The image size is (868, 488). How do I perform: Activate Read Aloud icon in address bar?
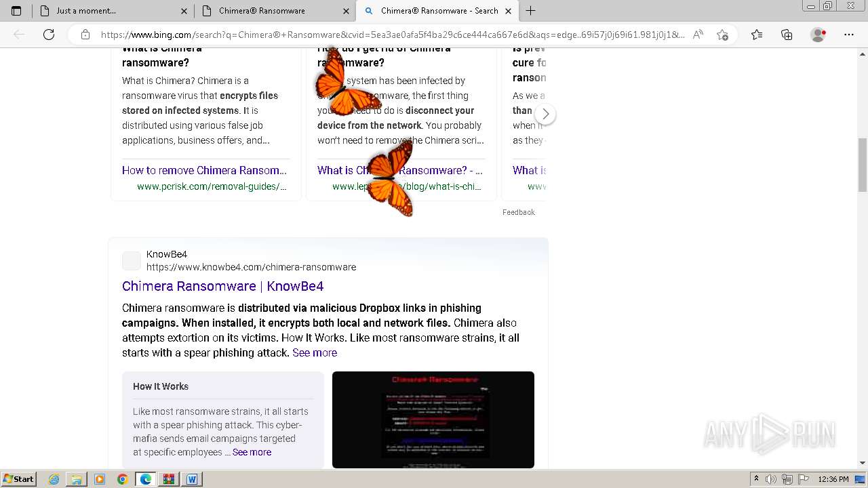(x=698, y=35)
